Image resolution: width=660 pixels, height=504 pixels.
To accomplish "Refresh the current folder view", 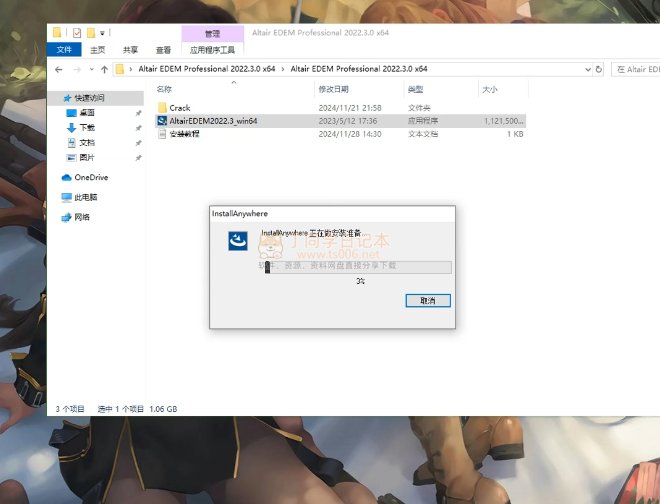I will 599,69.
